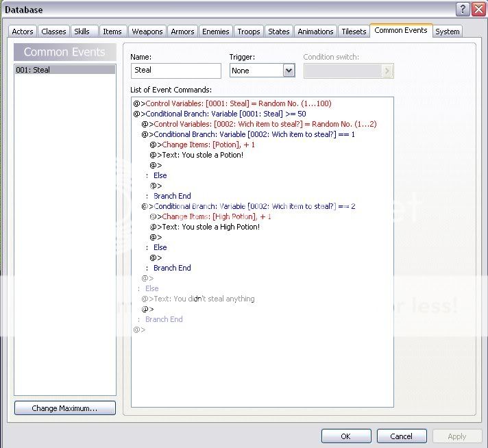Click the Cancel button
The width and height of the screenshot is (488, 448).
point(401,436)
